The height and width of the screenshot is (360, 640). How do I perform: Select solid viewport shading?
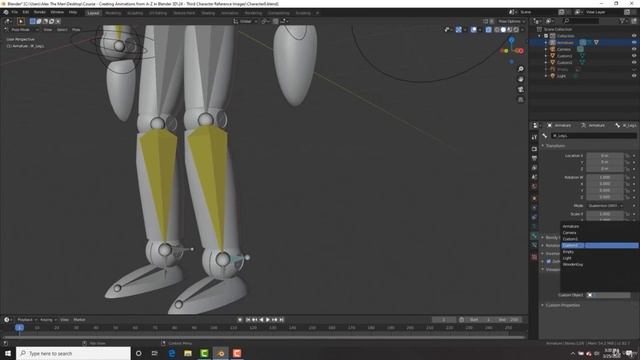coord(503,30)
